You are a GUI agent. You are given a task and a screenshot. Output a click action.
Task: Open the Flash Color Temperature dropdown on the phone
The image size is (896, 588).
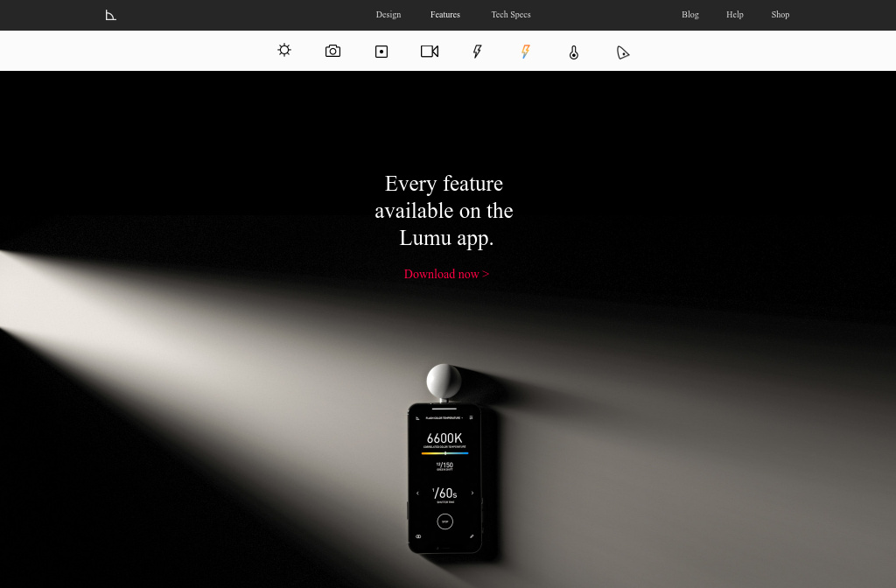point(444,418)
